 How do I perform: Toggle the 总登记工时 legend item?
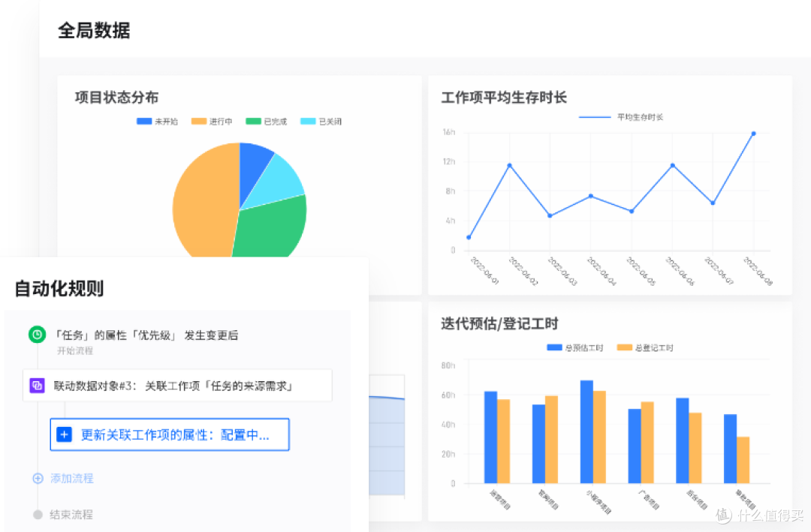pyautogui.click(x=645, y=348)
